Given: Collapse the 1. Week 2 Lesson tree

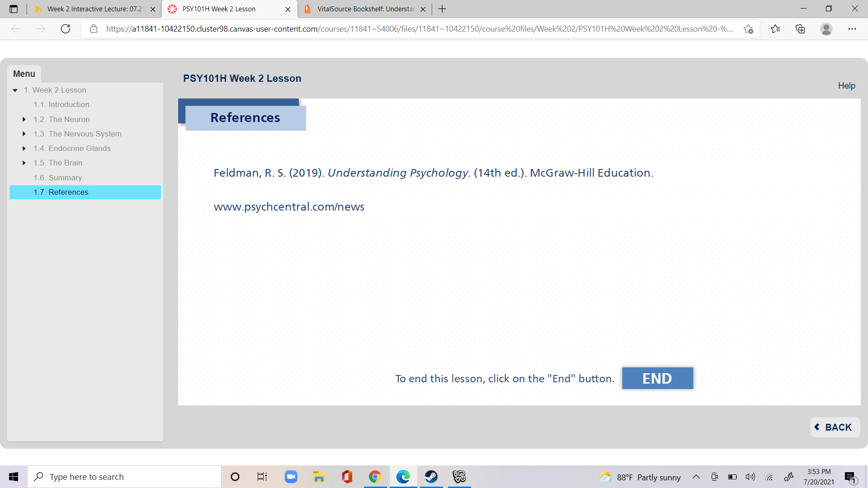Looking at the screenshot, I should point(15,90).
